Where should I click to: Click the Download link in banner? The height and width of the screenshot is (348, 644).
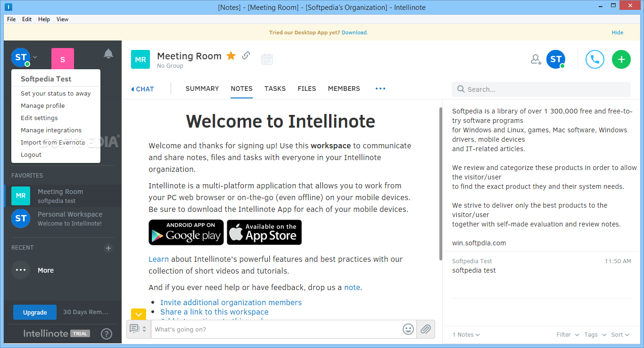tap(354, 32)
